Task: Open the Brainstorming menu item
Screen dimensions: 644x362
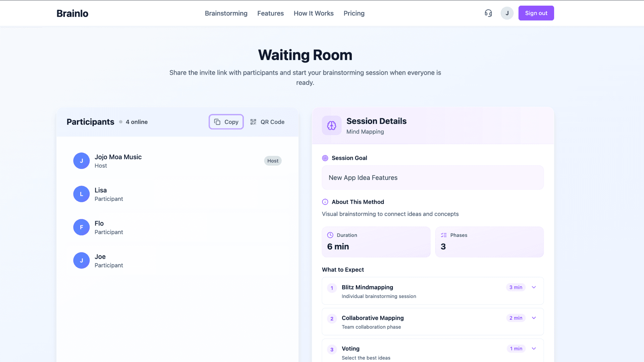Action: point(226,13)
